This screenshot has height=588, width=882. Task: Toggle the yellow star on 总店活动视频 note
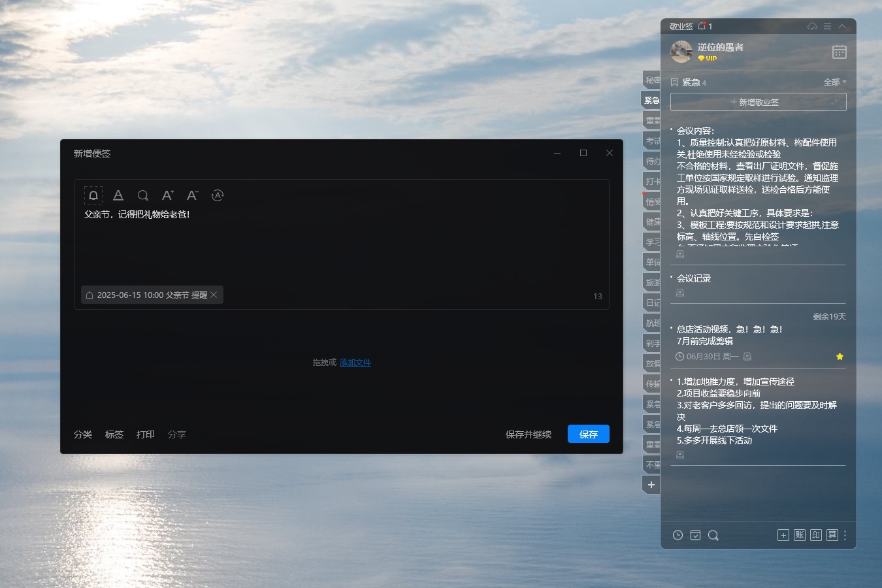[x=840, y=357]
